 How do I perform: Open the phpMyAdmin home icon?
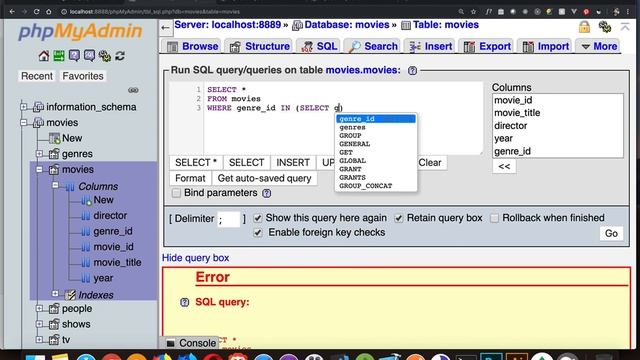[44, 56]
